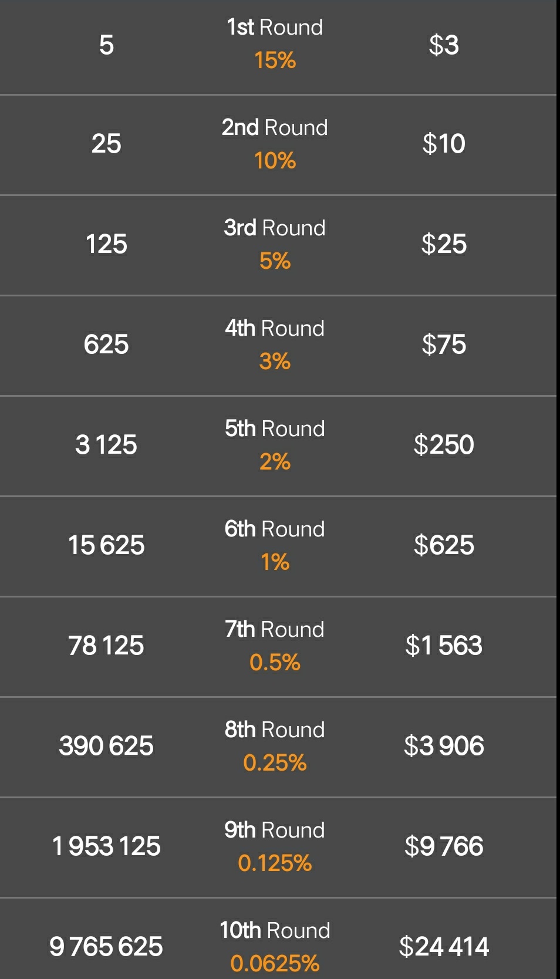Click the $10 reward amount
This screenshot has width=560, height=979.
click(444, 144)
